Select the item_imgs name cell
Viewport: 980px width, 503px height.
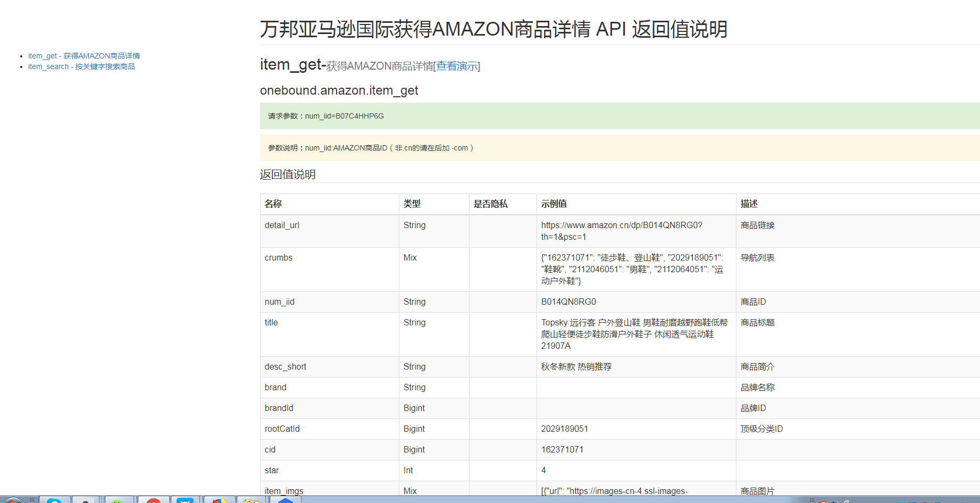[x=329, y=489]
